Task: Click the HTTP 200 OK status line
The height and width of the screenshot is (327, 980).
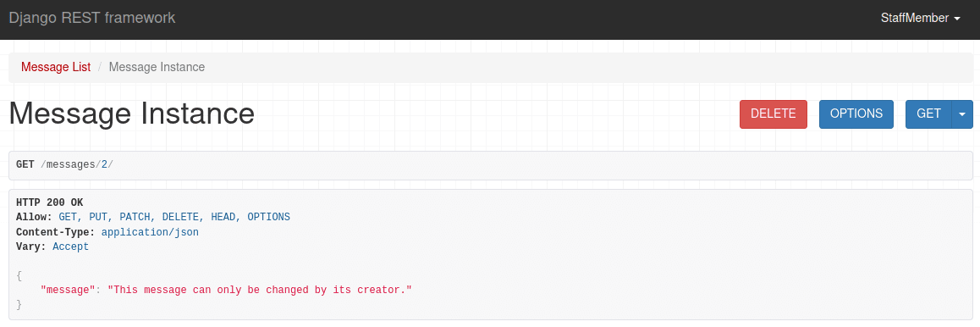Action: (49, 202)
